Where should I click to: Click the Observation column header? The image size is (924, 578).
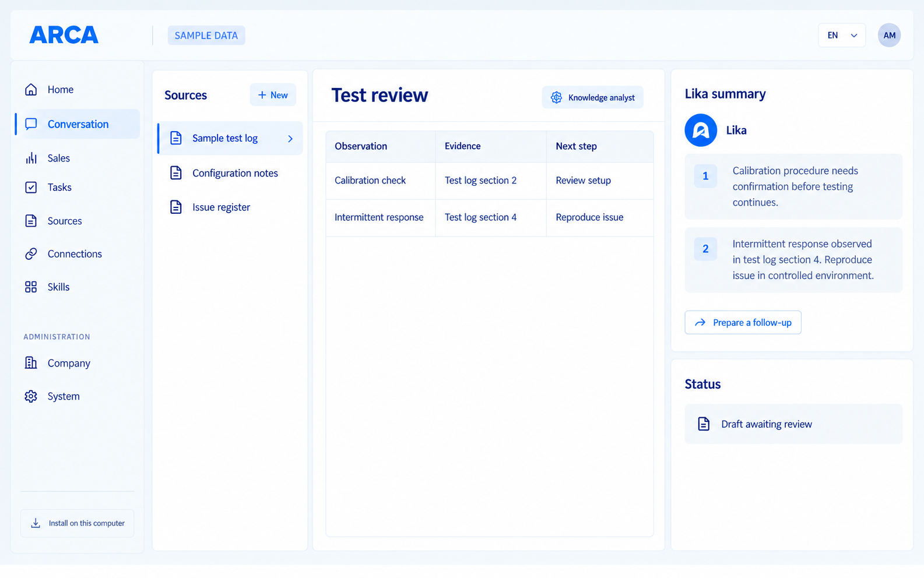[x=381, y=146]
